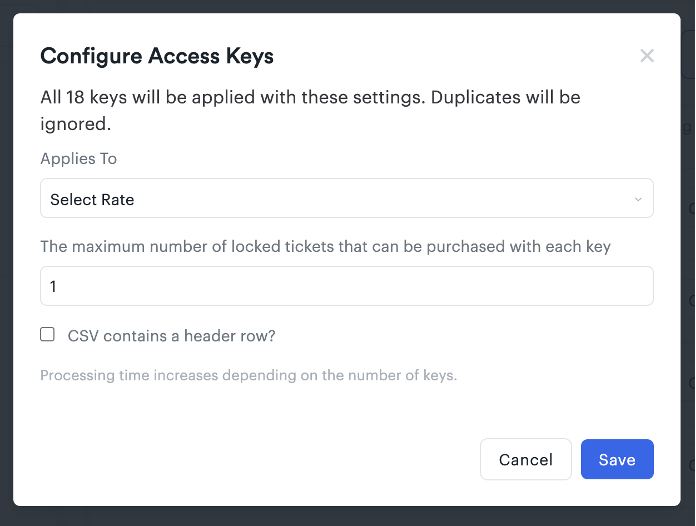Click the Configure Access Keys title
Viewport: 696px width, 526px height.
(x=157, y=56)
